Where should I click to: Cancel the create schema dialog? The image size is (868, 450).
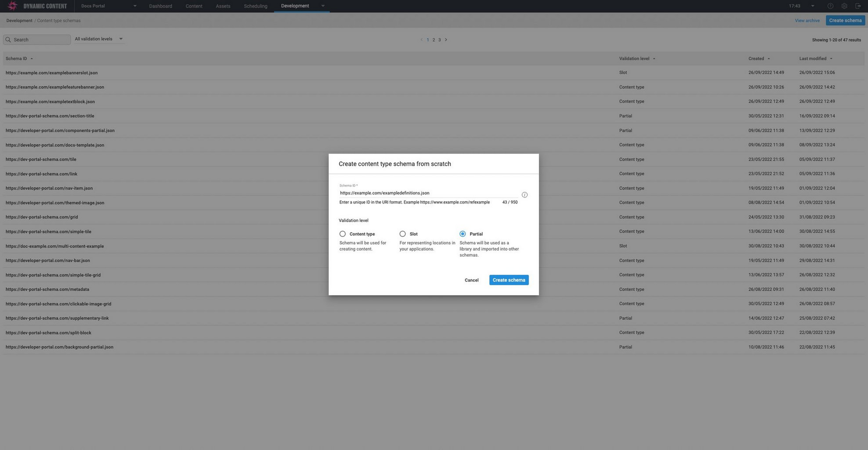pos(471,280)
